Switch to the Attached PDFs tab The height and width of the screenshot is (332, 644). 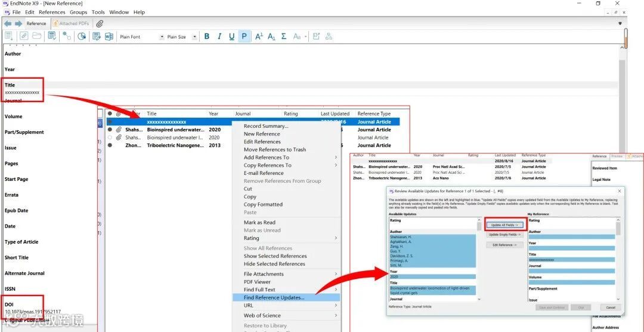point(71,23)
